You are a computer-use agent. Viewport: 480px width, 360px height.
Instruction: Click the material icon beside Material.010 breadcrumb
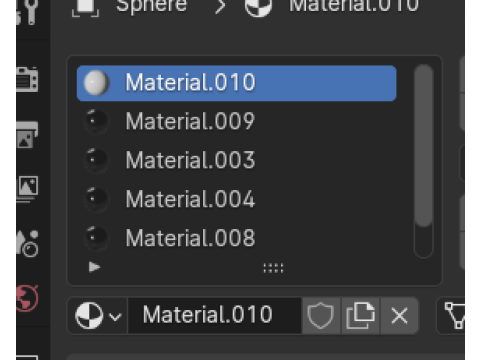pyautogui.click(x=258, y=7)
